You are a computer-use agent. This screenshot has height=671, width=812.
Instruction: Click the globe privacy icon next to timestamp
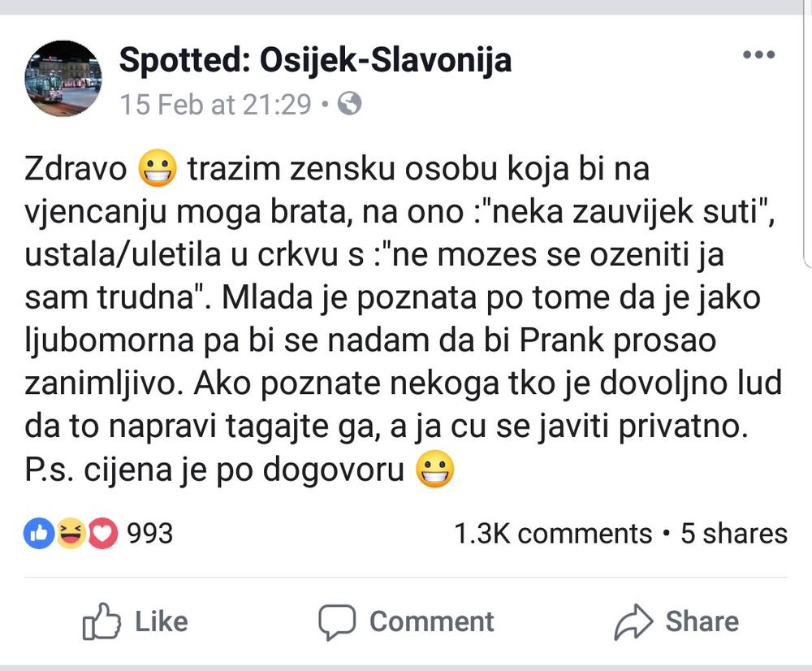(x=349, y=103)
